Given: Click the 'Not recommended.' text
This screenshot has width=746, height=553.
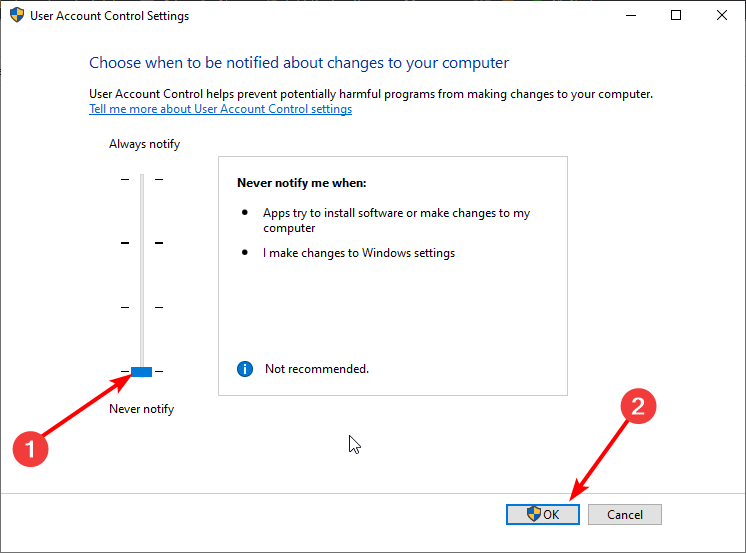Looking at the screenshot, I should pyautogui.click(x=317, y=369).
